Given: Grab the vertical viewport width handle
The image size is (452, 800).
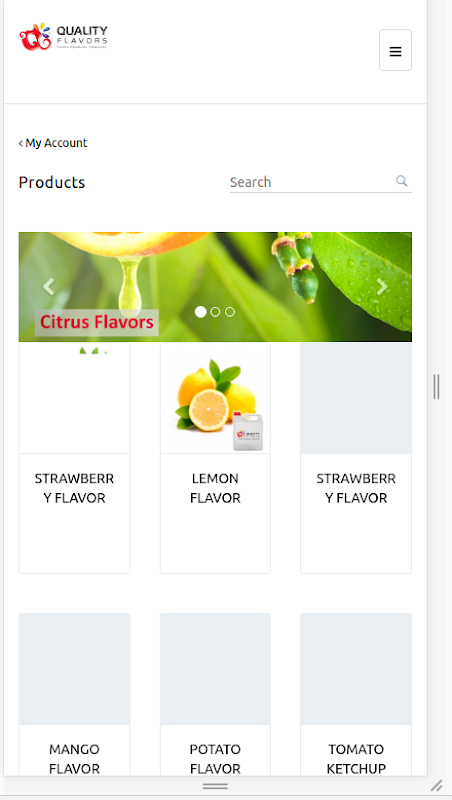Looking at the screenshot, I should 436,387.
